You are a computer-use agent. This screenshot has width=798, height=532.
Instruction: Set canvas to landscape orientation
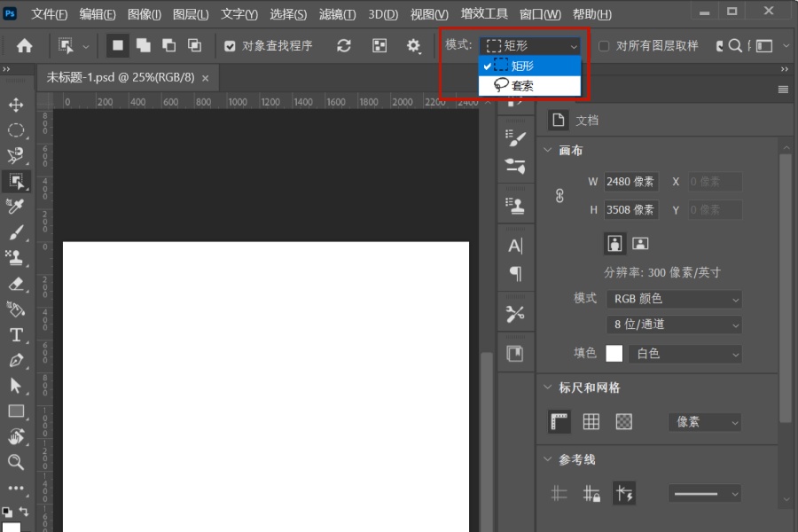pyautogui.click(x=640, y=243)
